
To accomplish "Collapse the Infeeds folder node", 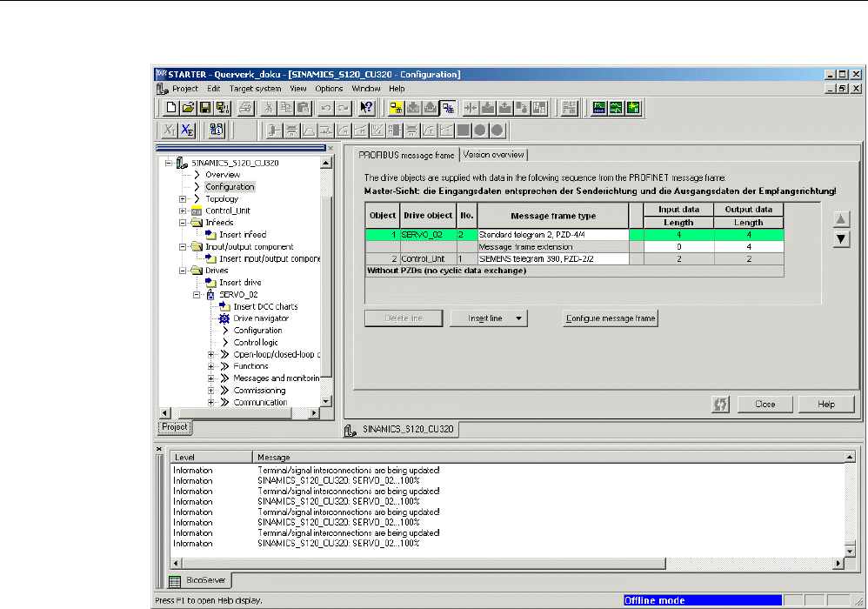I will click(182, 223).
